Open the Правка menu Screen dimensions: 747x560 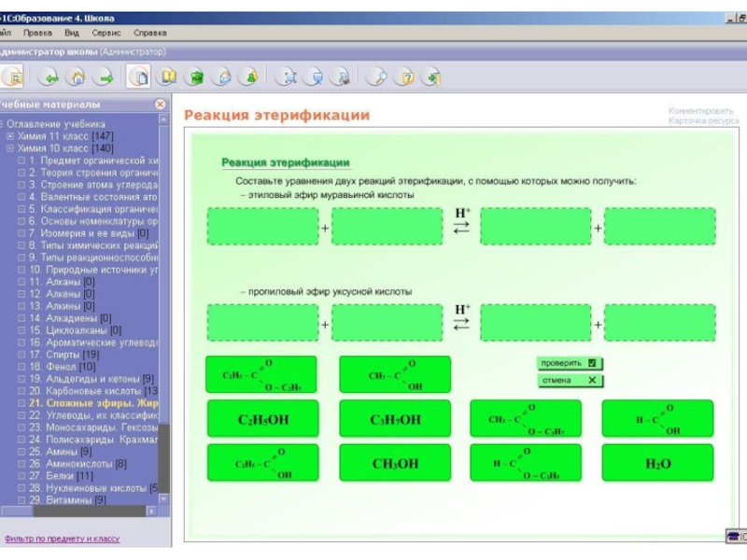pos(37,33)
